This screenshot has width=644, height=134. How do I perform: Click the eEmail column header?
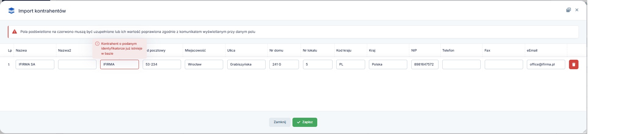pyautogui.click(x=532, y=51)
